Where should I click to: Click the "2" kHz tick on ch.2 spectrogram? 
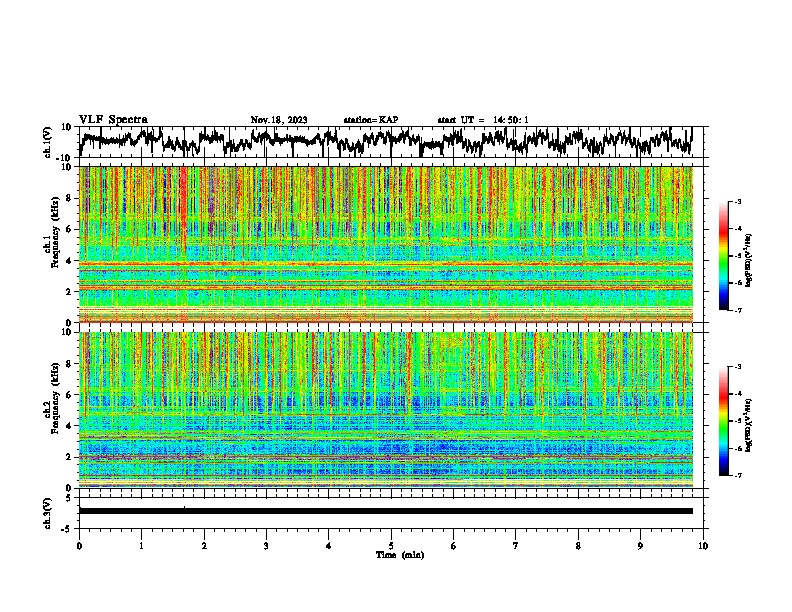point(69,457)
